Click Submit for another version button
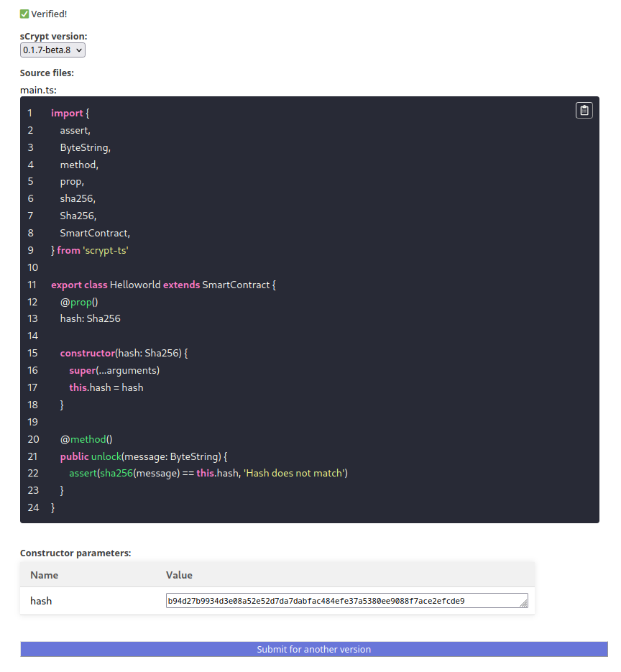This screenshot has height=672, width=621. point(314,649)
